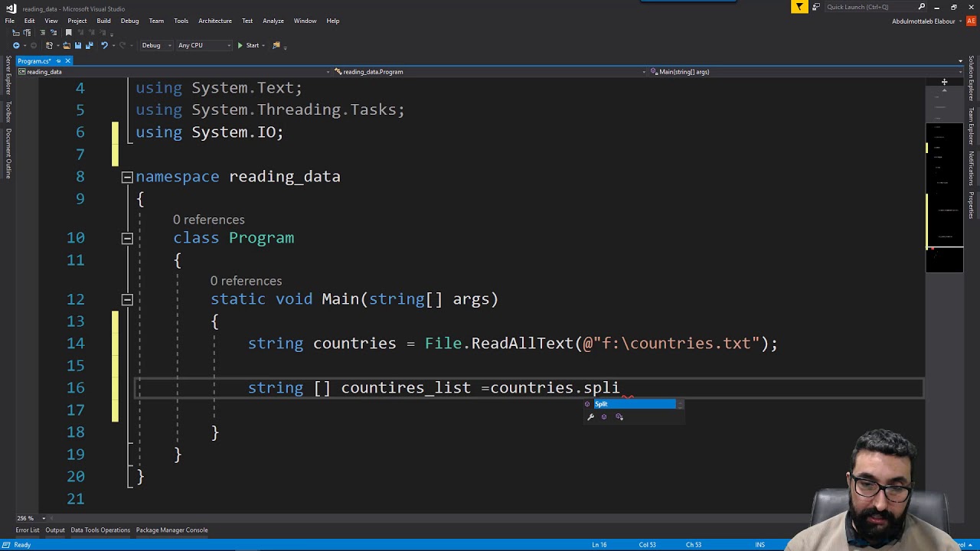The height and width of the screenshot is (551, 980).
Task: Open the Team menu
Action: coord(156,21)
